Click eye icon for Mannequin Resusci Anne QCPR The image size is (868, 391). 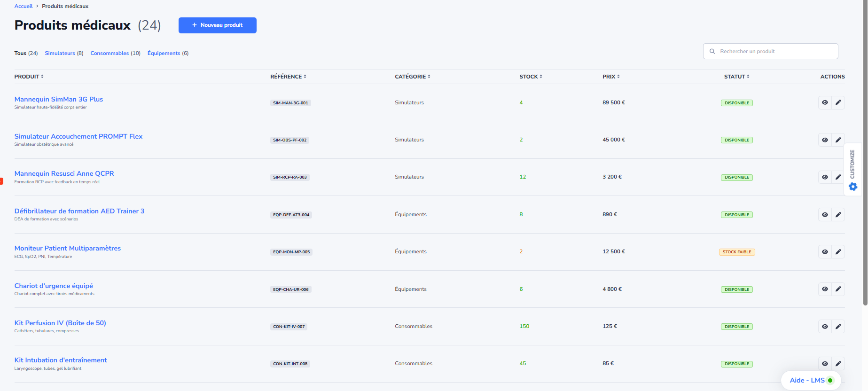pos(825,177)
